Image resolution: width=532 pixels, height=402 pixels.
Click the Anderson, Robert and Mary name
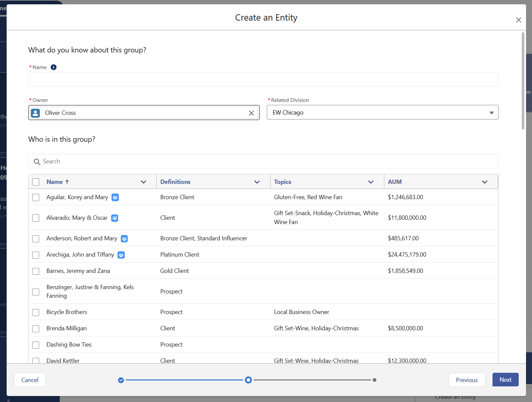click(x=82, y=238)
